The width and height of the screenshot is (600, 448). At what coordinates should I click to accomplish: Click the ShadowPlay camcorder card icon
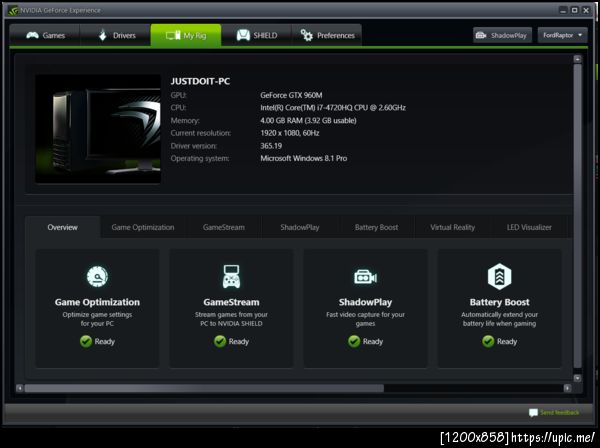pos(365,277)
